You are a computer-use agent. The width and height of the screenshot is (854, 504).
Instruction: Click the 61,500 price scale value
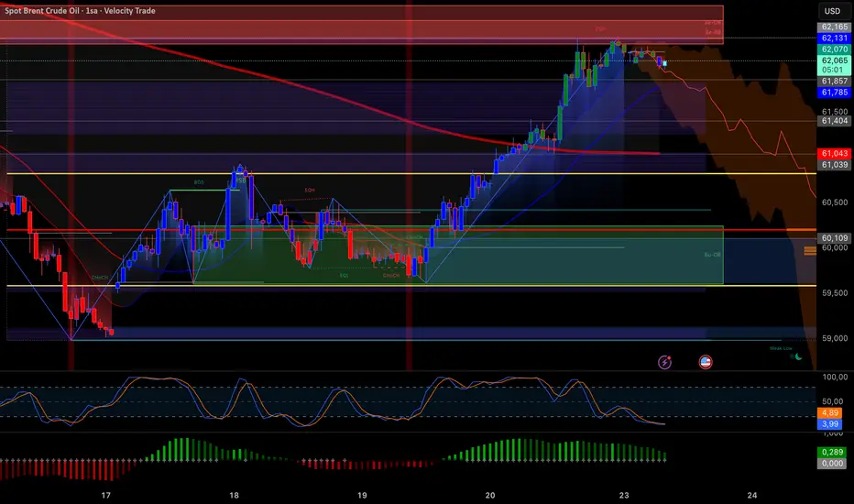tap(835, 112)
